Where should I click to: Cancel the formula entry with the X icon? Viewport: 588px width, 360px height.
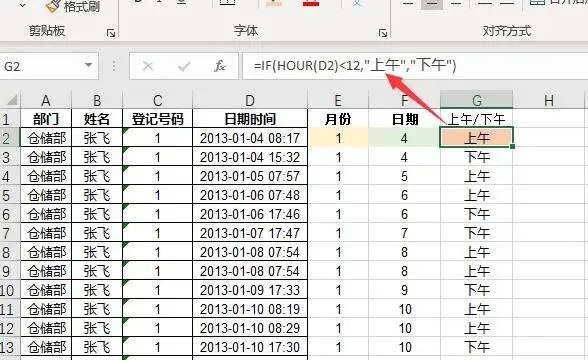148,66
